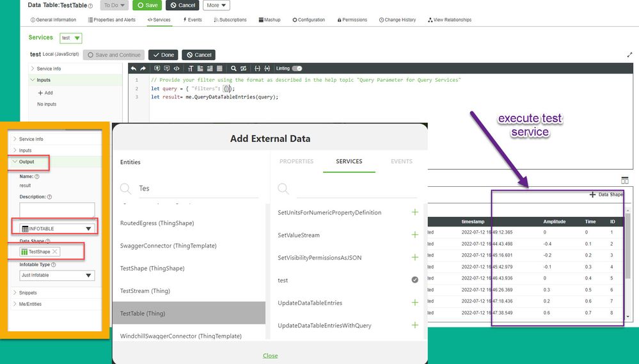Open the search magnifier in code editor toolbar

[233, 68]
